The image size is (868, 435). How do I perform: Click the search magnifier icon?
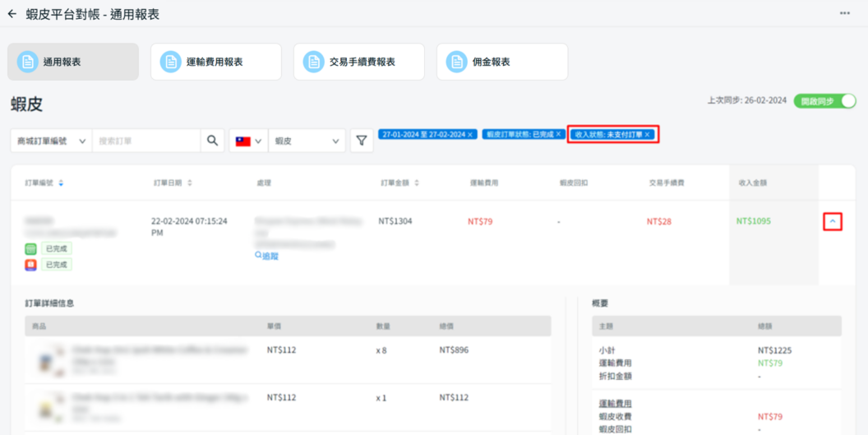coord(212,141)
